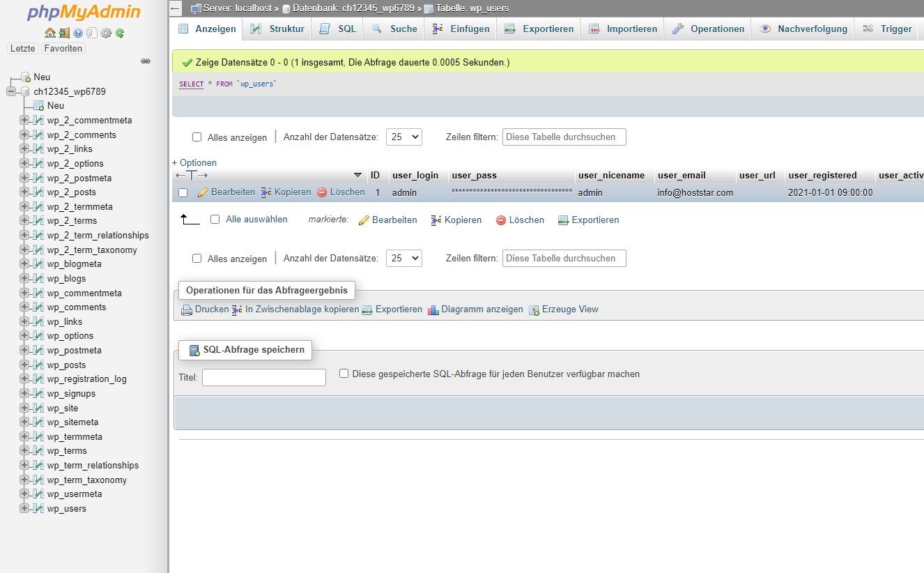This screenshot has width=924, height=573.
Task: Expand the wp_signups tree node
Action: [24, 393]
